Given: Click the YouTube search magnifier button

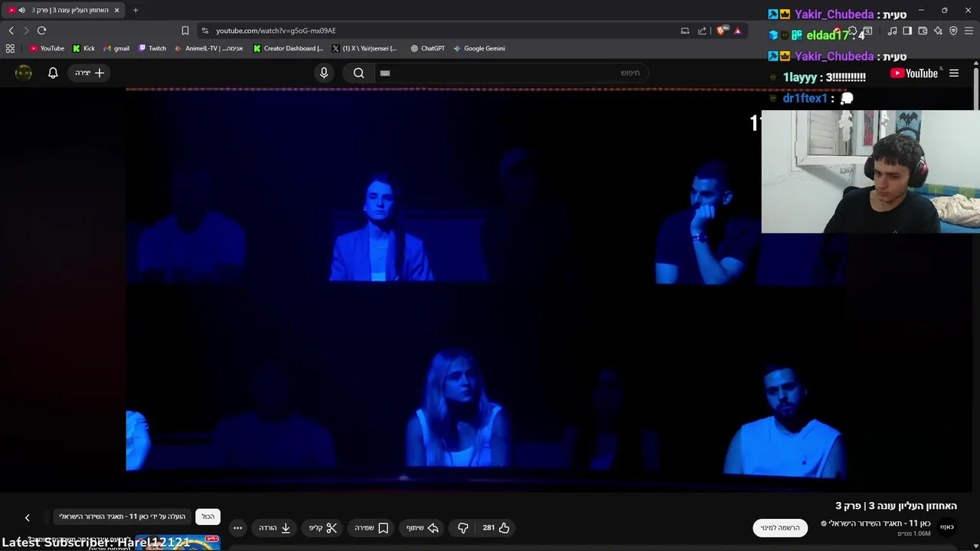Looking at the screenshot, I should [358, 73].
